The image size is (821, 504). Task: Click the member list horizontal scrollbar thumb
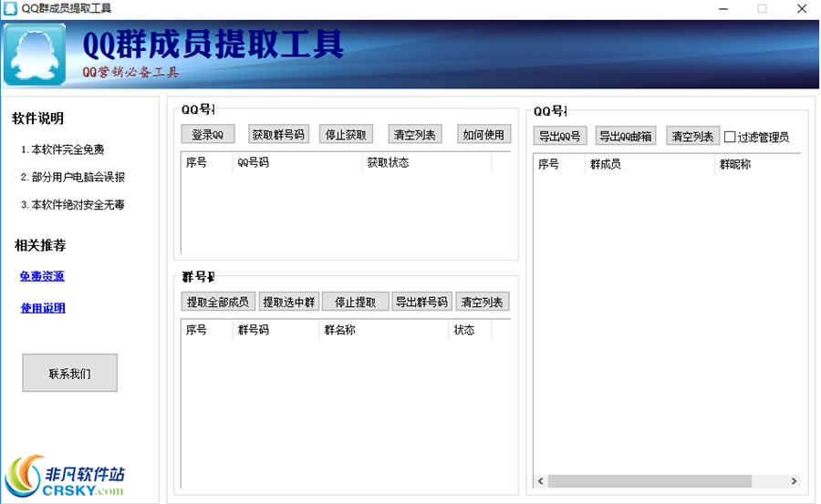click(650, 481)
